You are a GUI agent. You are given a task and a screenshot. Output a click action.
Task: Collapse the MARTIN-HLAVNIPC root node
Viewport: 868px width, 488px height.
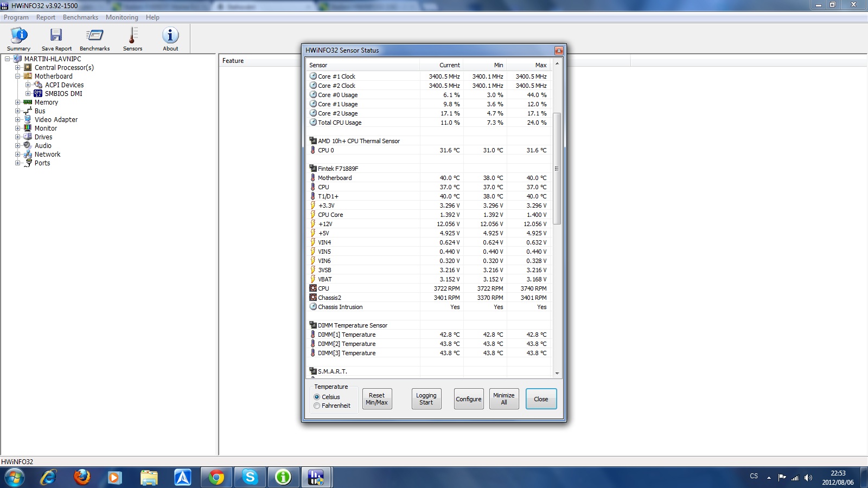[x=7, y=59]
